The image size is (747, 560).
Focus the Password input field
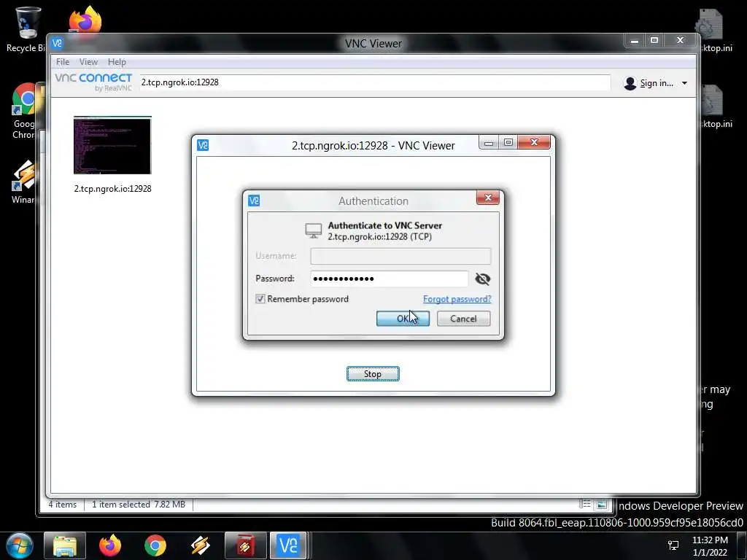pyautogui.click(x=390, y=279)
